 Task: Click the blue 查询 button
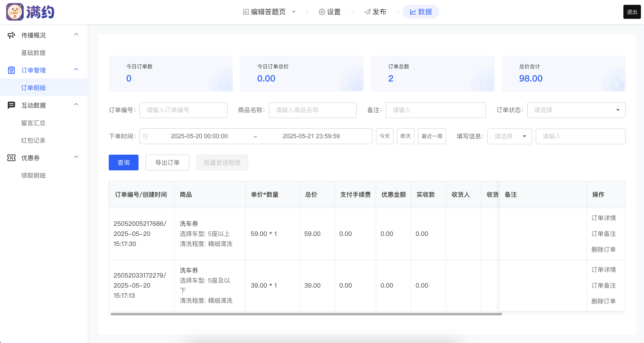pos(123,163)
